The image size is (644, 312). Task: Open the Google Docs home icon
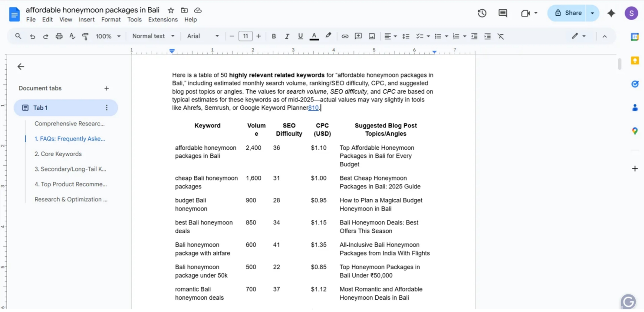[14, 14]
